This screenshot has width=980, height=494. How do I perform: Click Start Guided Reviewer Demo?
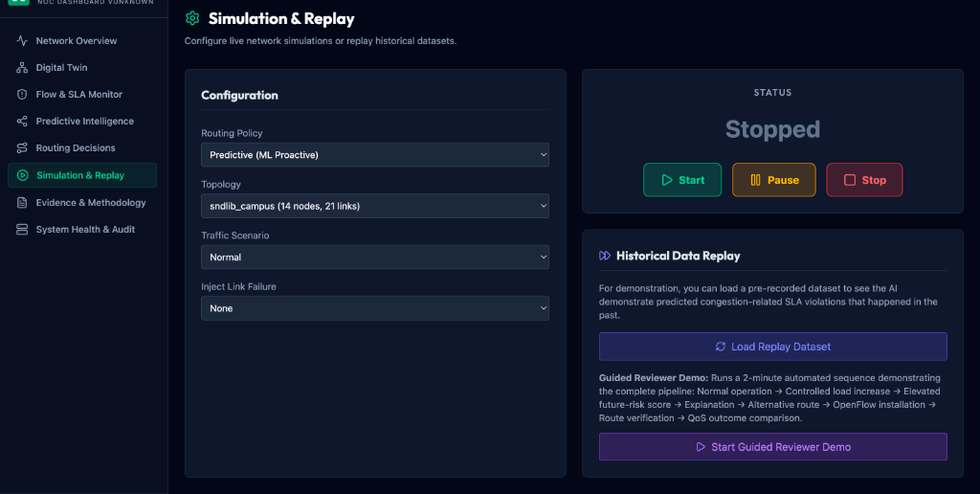773,447
